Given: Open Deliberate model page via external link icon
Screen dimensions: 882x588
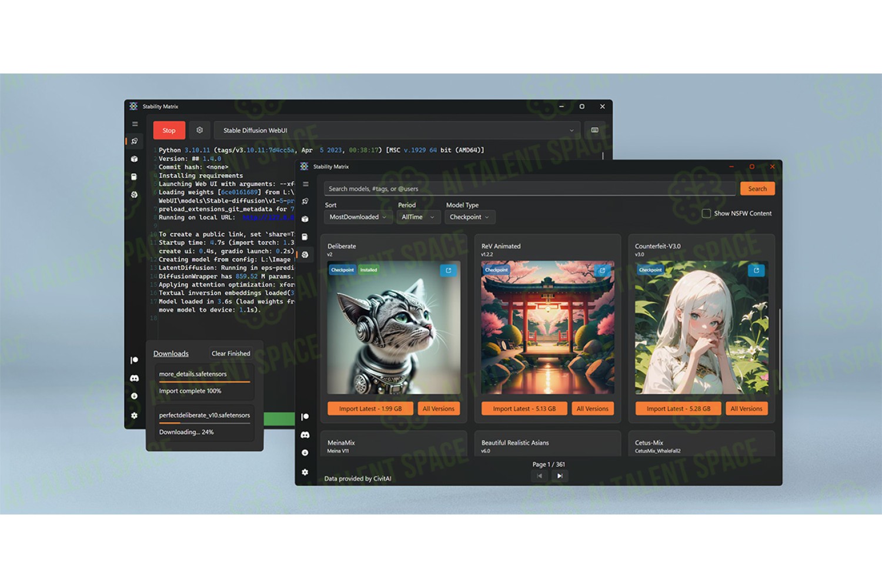Looking at the screenshot, I should pyautogui.click(x=448, y=270).
